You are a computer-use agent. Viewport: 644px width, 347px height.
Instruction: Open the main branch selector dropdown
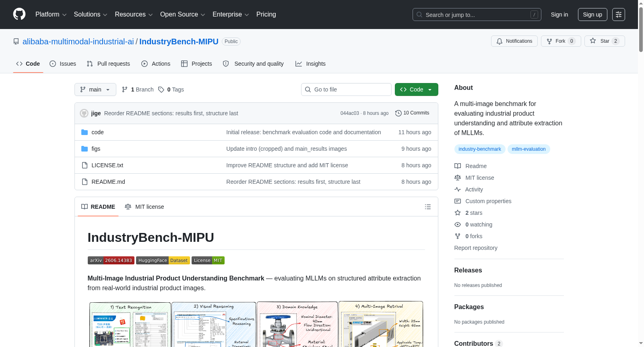click(95, 89)
